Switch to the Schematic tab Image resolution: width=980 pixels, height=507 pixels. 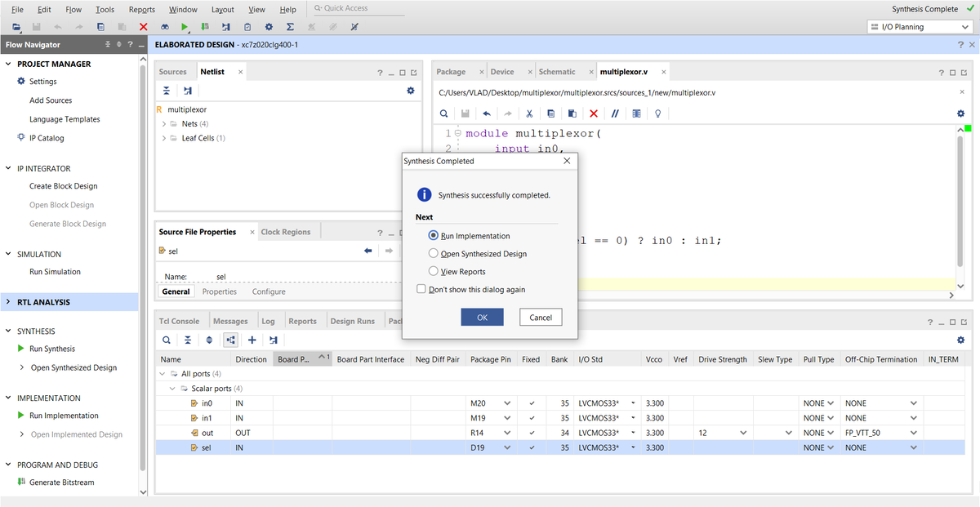point(556,72)
